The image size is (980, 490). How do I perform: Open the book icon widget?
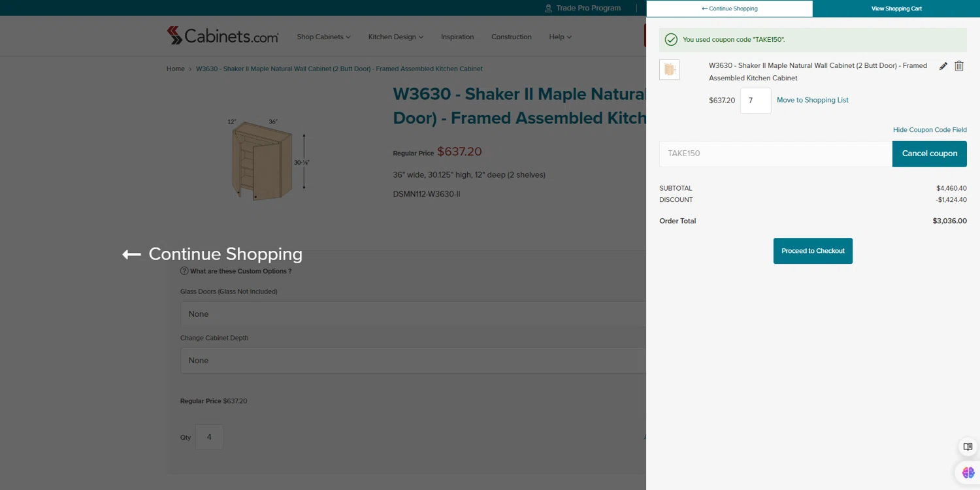(x=968, y=447)
